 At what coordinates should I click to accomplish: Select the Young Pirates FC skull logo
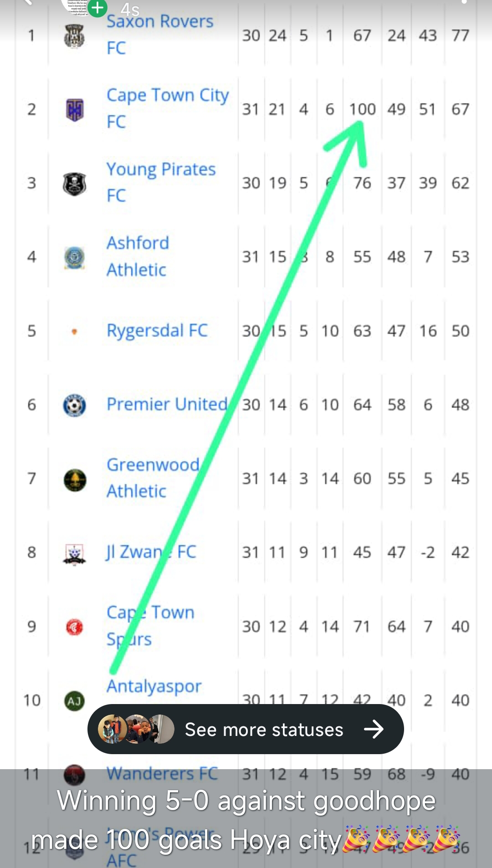[74, 184]
